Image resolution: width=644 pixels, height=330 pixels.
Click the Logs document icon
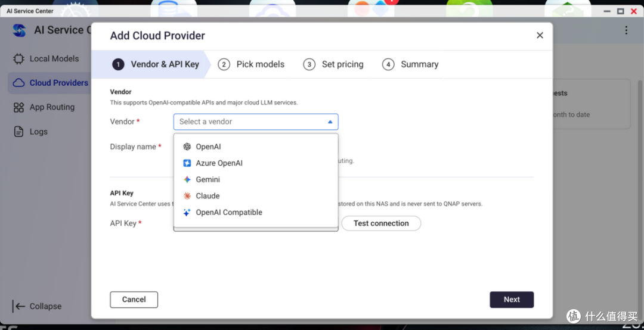pyautogui.click(x=18, y=132)
